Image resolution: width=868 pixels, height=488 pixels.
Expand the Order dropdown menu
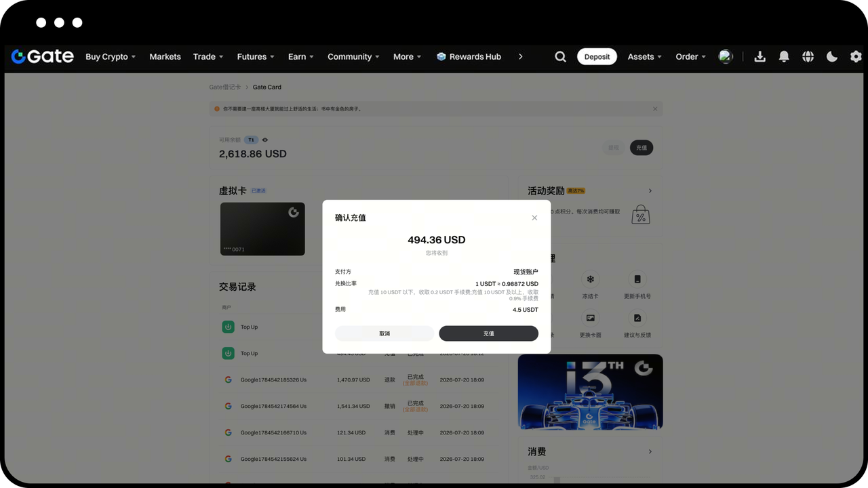pos(690,57)
